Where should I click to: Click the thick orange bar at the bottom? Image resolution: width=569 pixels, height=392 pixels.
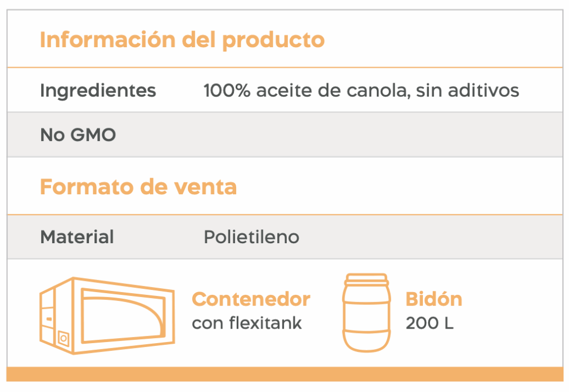[284, 374]
